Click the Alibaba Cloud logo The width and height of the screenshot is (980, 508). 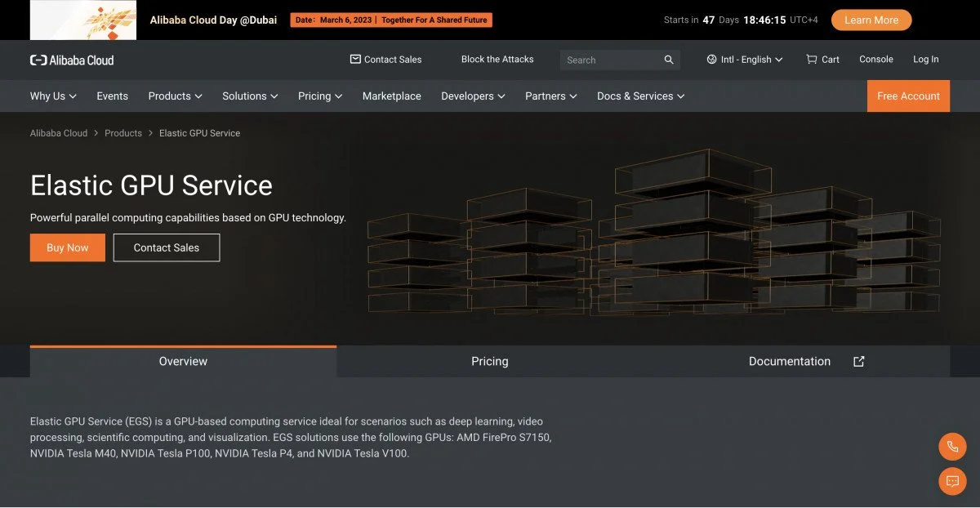pyautogui.click(x=72, y=60)
